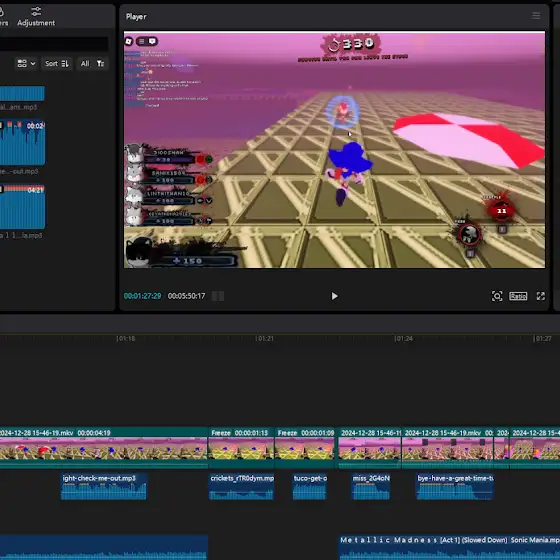The image size is (560, 560).
Task: Select the bye-have-a-great-time audio clip
Action: pyautogui.click(x=455, y=486)
